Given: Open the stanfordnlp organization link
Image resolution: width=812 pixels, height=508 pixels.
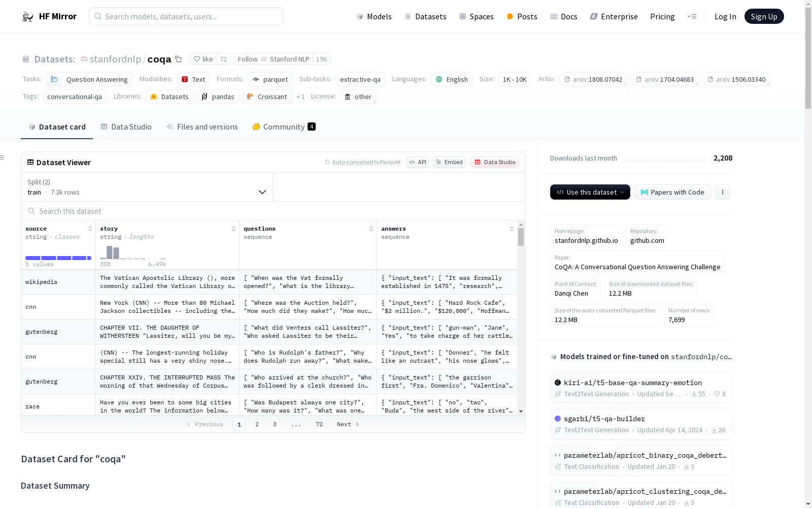Looking at the screenshot, I should (x=115, y=59).
